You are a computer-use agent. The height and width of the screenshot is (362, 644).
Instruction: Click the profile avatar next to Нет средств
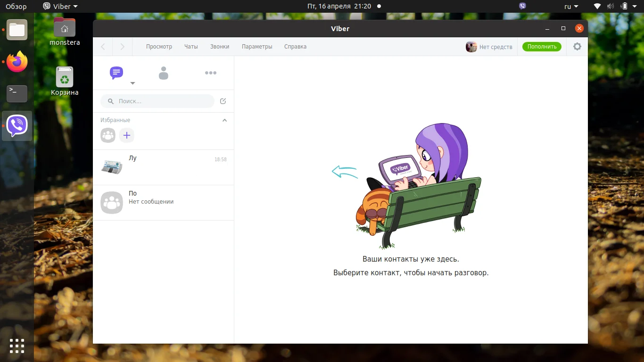click(471, 47)
